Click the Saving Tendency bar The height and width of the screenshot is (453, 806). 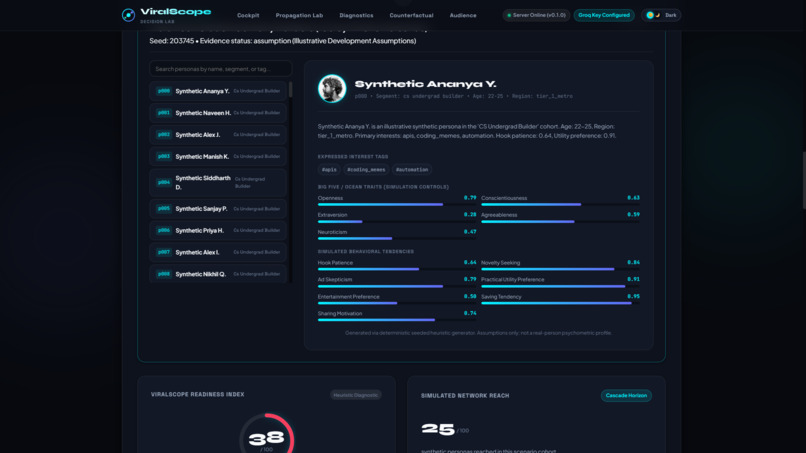560,303
